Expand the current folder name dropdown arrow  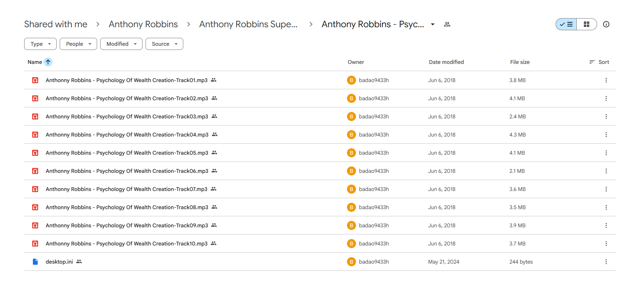point(433,24)
